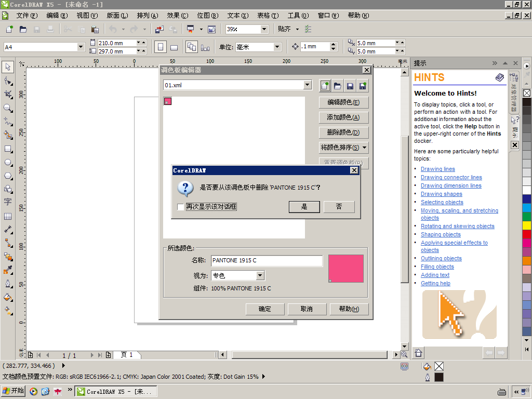The height and width of the screenshot is (399, 532).
Task: Open the zoom level 39% dropdown
Action: pyautogui.click(x=264, y=29)
